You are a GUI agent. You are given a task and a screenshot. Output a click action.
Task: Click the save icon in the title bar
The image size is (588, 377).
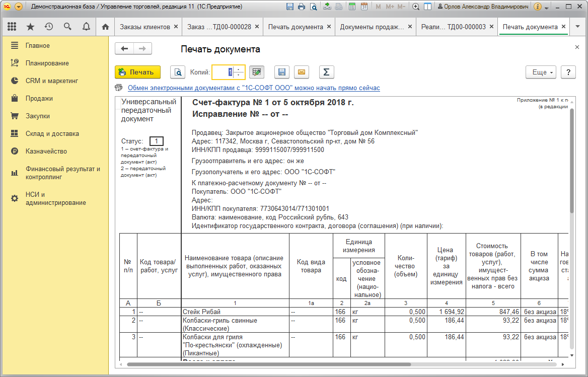290,7
